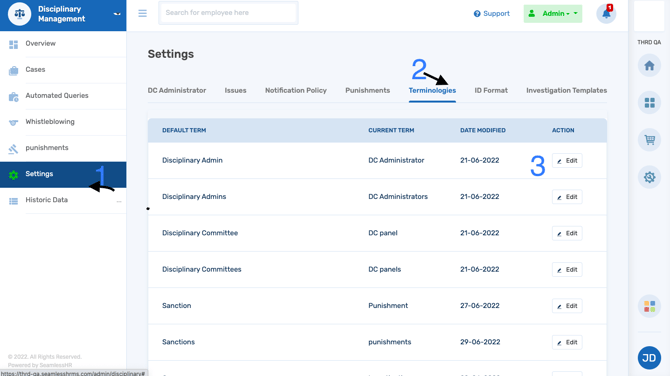Open notifications bell icon
This screenshot has width=670, height=376.
click(x=606, y=14)
